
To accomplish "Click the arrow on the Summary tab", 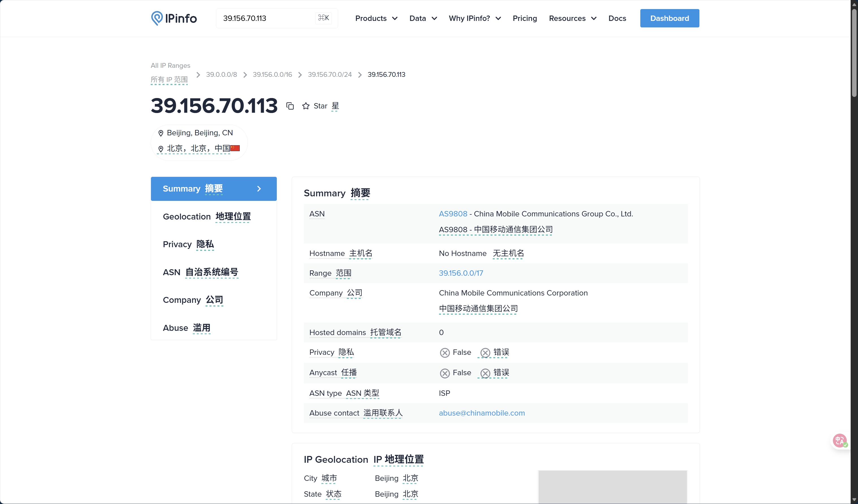I will [x=259, y=188].
